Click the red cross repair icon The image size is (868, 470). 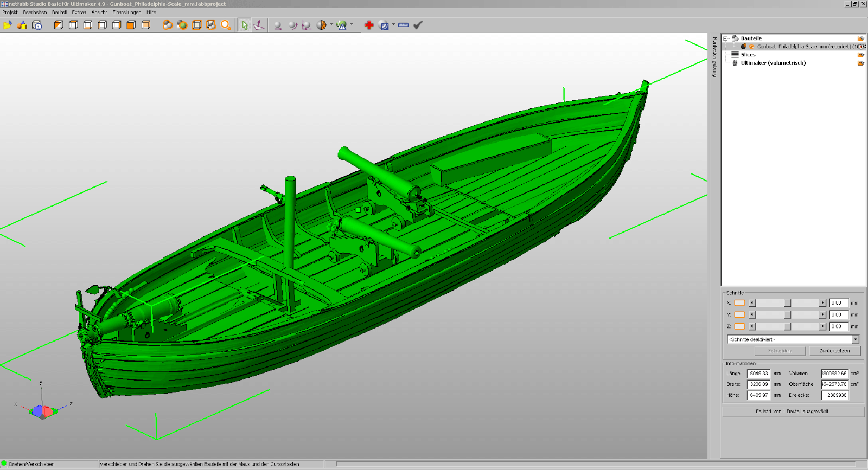[x=369, y=25]
